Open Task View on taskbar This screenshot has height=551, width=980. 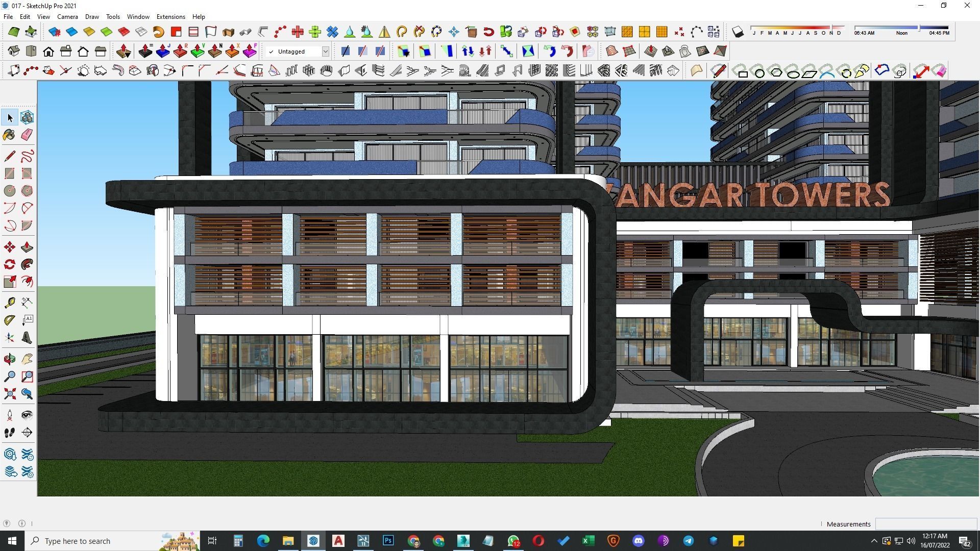click(x=212, y=541)
